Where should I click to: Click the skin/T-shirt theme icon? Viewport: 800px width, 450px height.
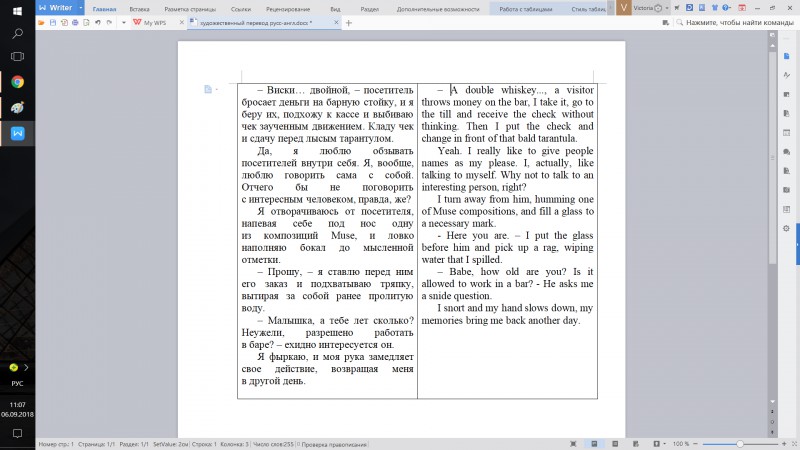[714, 8]
